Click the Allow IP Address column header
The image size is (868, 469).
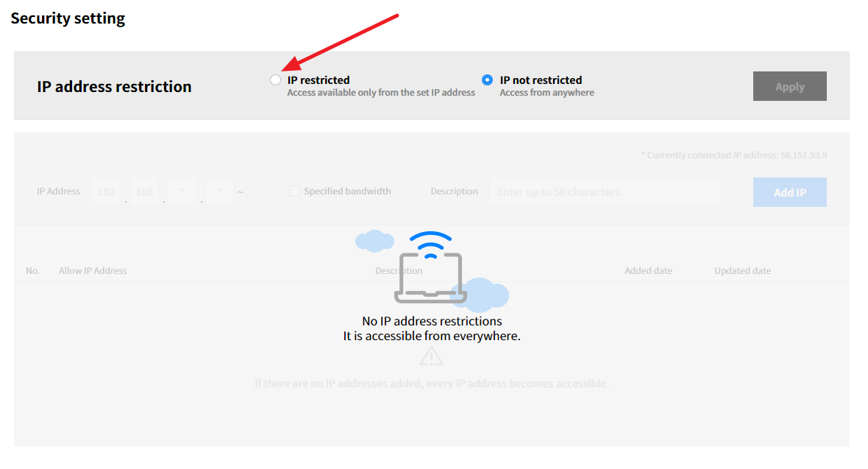pos(93,270)
